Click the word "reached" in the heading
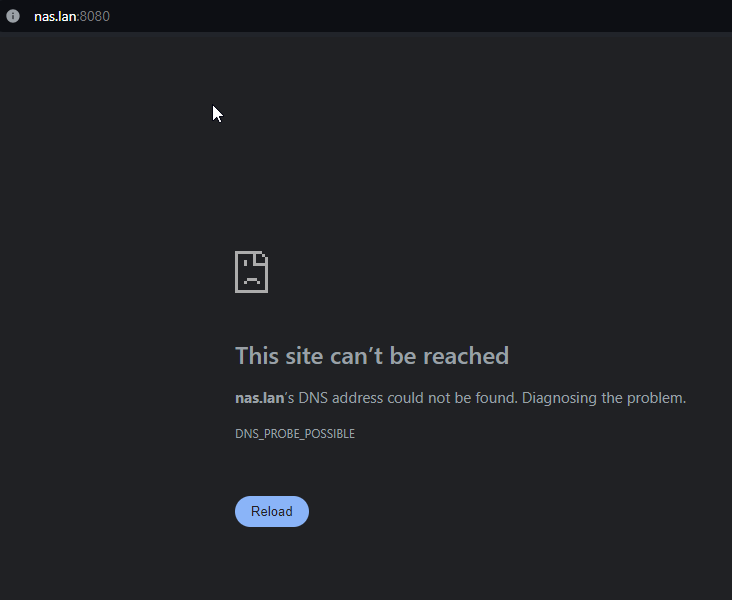732x600 pixels. click(x=466, y=356)
